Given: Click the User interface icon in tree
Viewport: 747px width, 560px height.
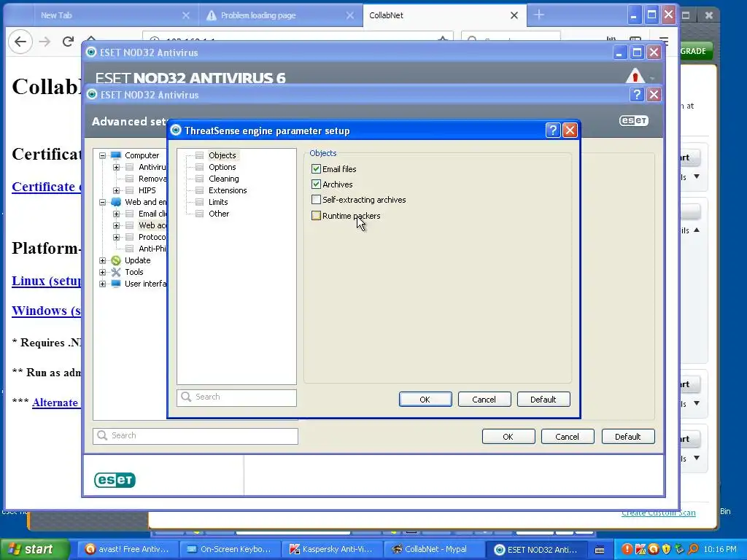Looking at the screenshot, I should [116, 284].
